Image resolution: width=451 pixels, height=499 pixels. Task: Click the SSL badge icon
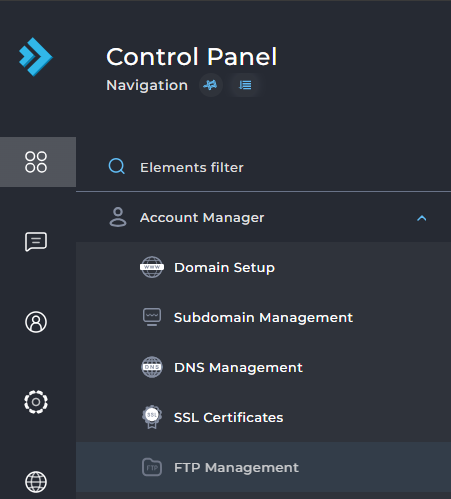point(152,417)
